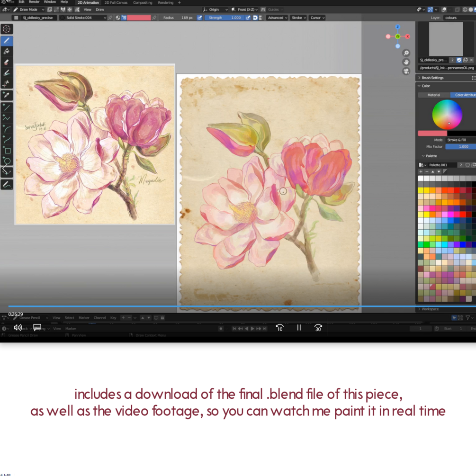
Task: Switch to the Compositing workspace tab
Action: [x=143, y=2]
